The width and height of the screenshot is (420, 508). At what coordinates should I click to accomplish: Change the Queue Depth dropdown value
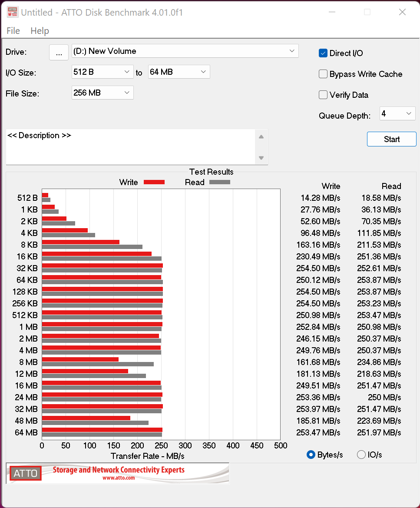(397, 114)
